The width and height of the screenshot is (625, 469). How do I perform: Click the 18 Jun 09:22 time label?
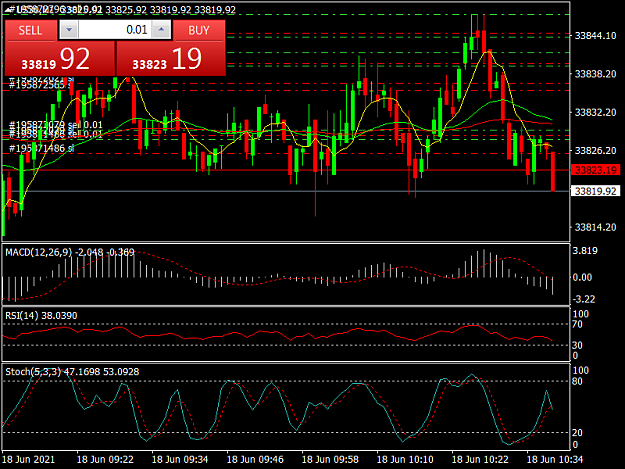[x=105, y=459]
